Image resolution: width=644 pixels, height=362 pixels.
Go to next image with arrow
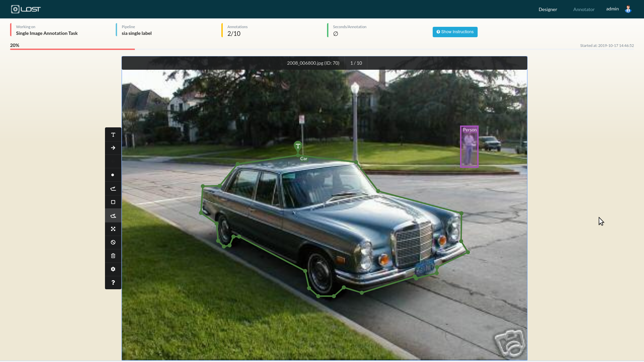(x=113, y=148)
